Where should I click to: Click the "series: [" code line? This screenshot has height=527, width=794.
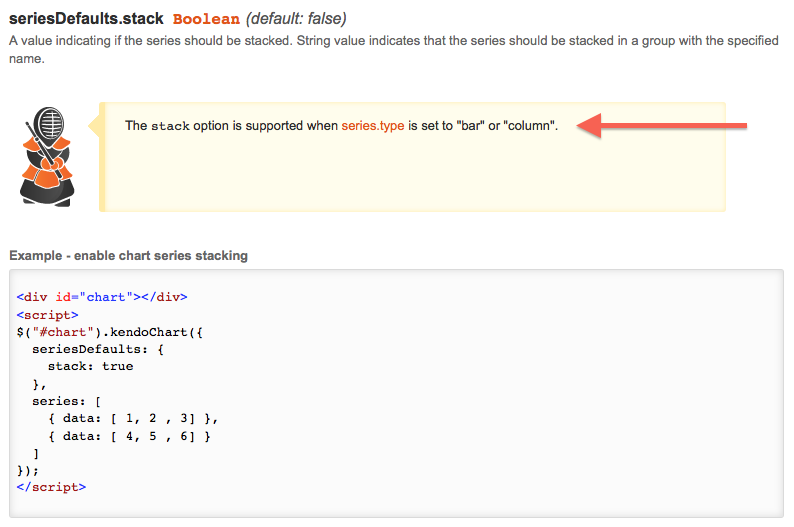click(65, 401)
